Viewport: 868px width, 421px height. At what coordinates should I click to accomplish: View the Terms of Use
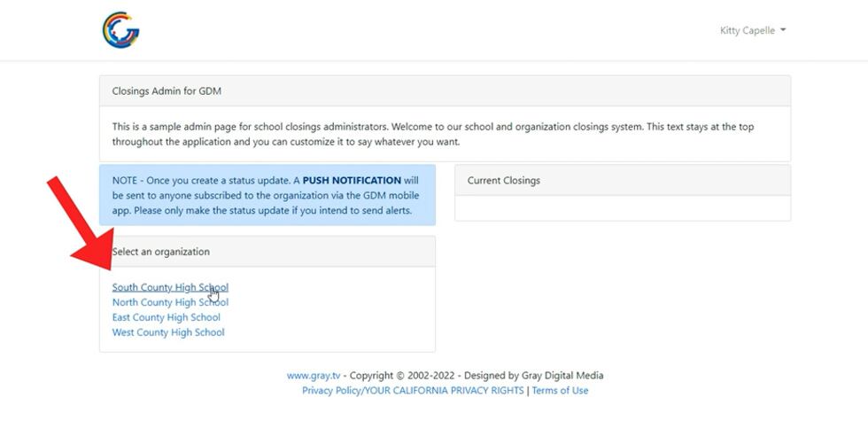click(560, 390)
